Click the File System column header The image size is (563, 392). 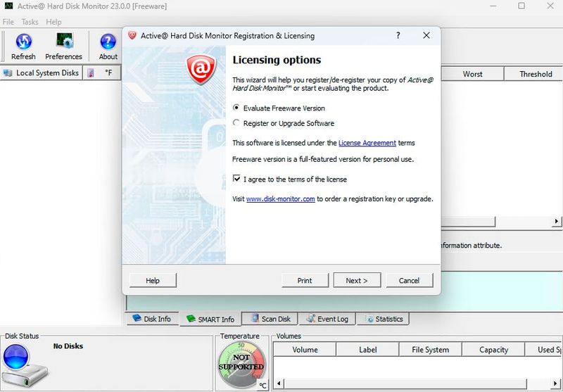[430, 350]
